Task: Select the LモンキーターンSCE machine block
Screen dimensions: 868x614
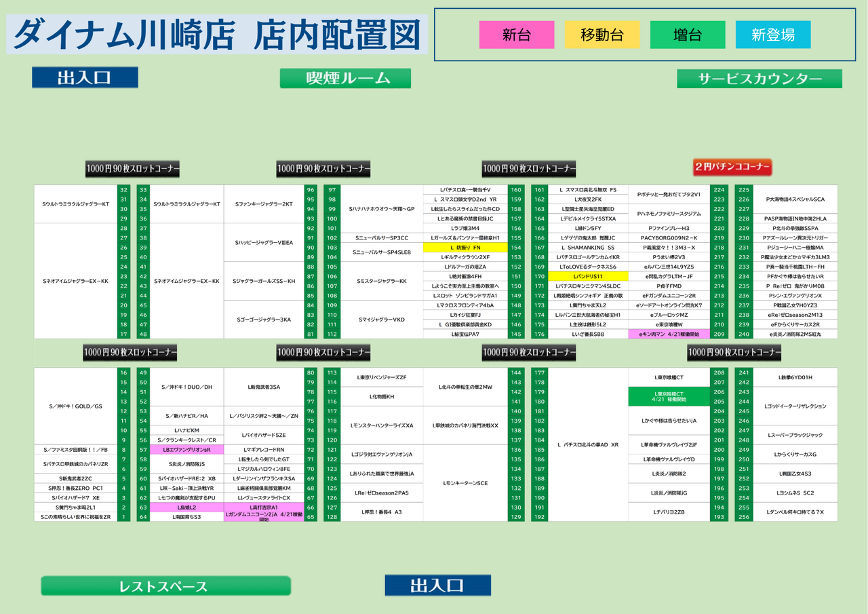Action: (x=465, y=483)
